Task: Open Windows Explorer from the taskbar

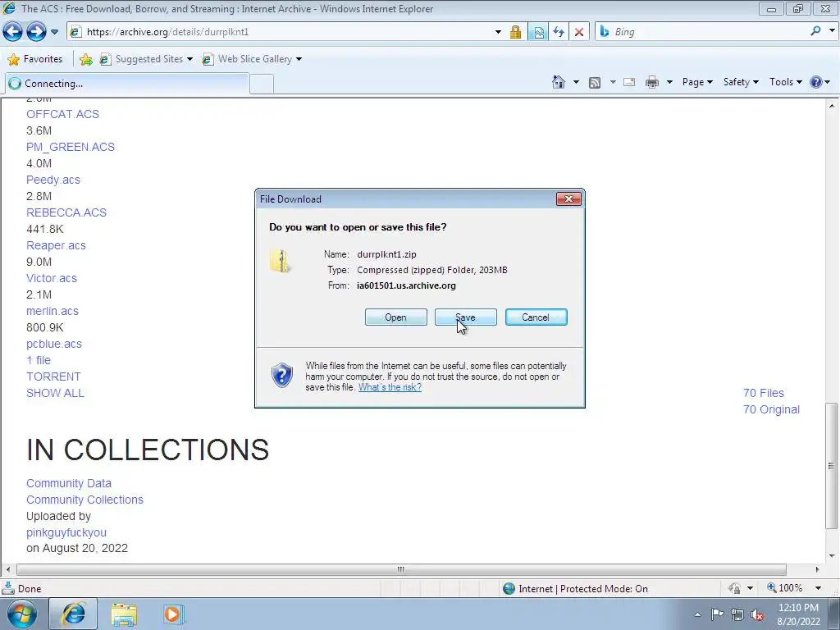Action: click(125, 615)
